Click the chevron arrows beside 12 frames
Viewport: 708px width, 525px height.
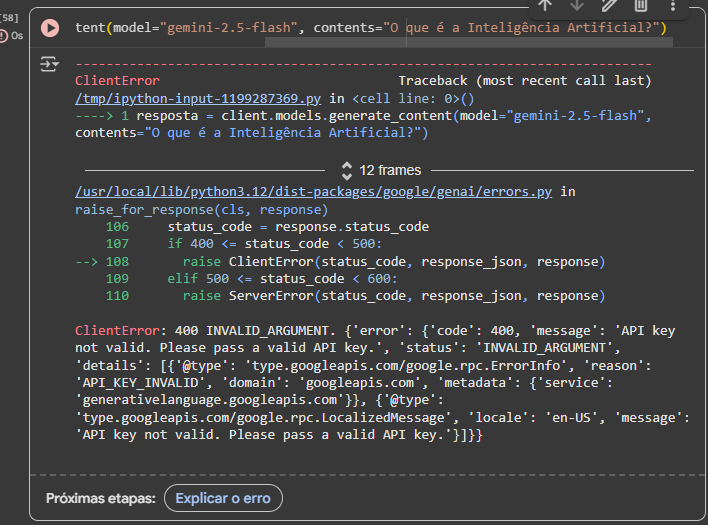coord(347,170)
